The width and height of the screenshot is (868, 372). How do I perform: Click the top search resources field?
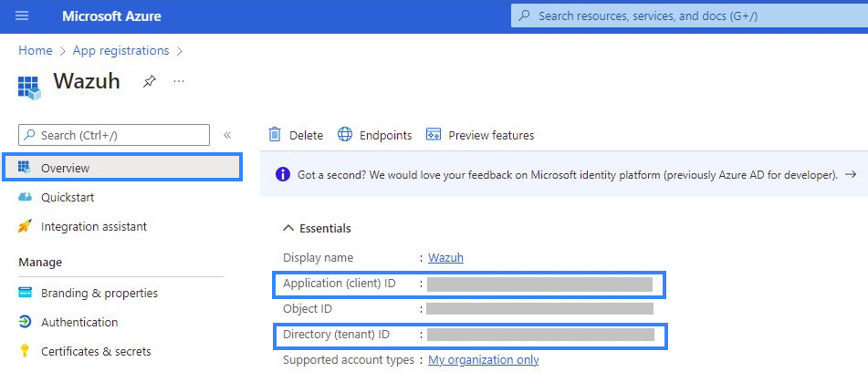coord(685,16)
